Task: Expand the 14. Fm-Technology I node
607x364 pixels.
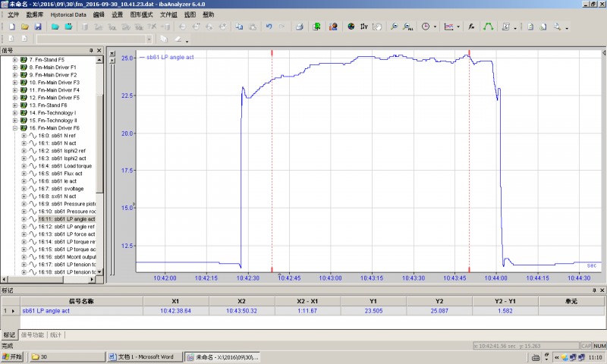Action: click(x=15, y=112)
